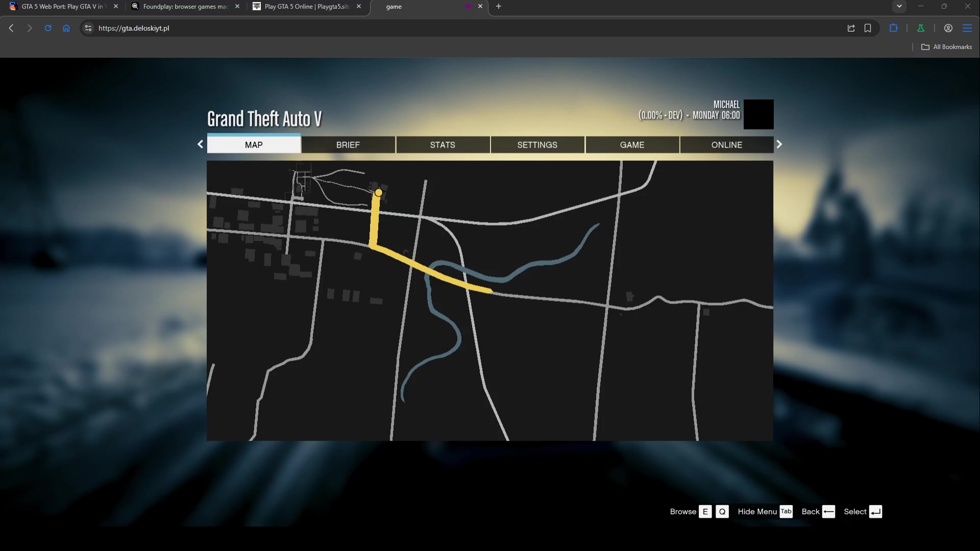Expand the tab search dropdown arrow

(899, 6)
